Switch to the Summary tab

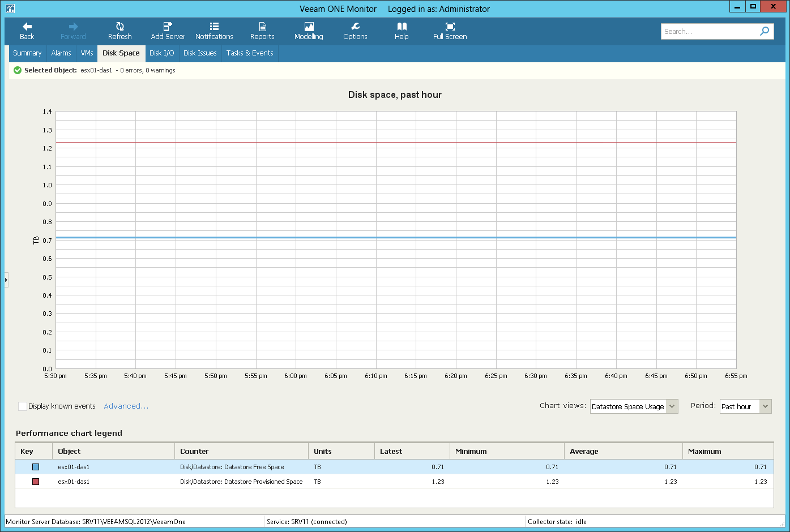[x=27, y=53]
